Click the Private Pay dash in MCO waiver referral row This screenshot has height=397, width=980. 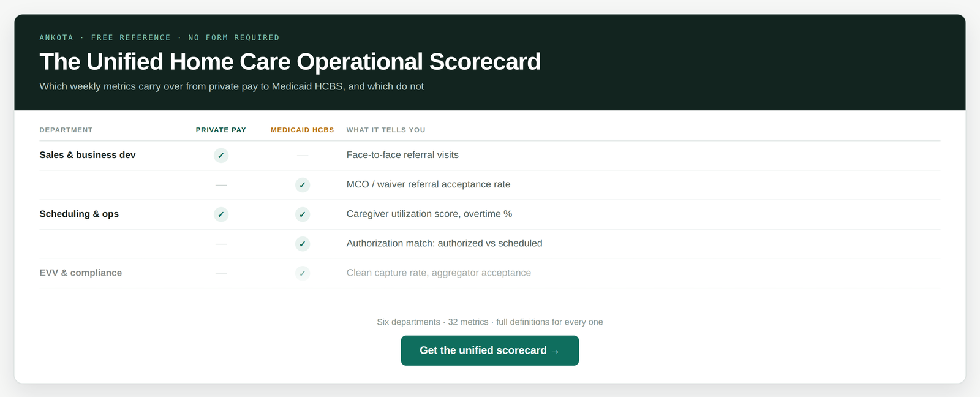pyautogui.click(x=221, y=185)
